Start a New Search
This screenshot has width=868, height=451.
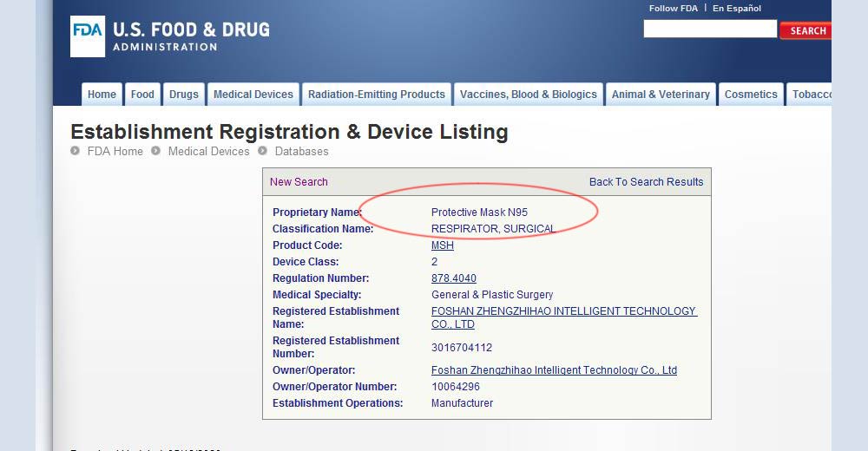[299, 182]
